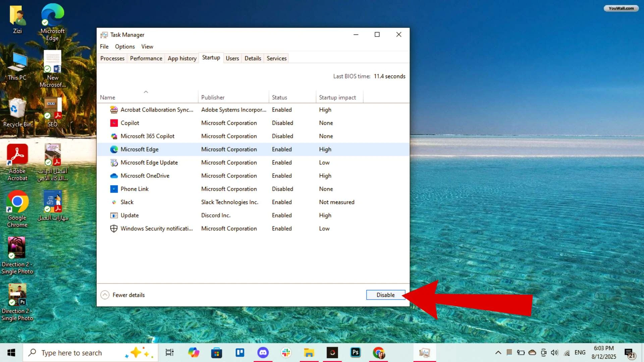Switch to the Details tab
This screenshot has width=644, height=362.
[253, 58]
